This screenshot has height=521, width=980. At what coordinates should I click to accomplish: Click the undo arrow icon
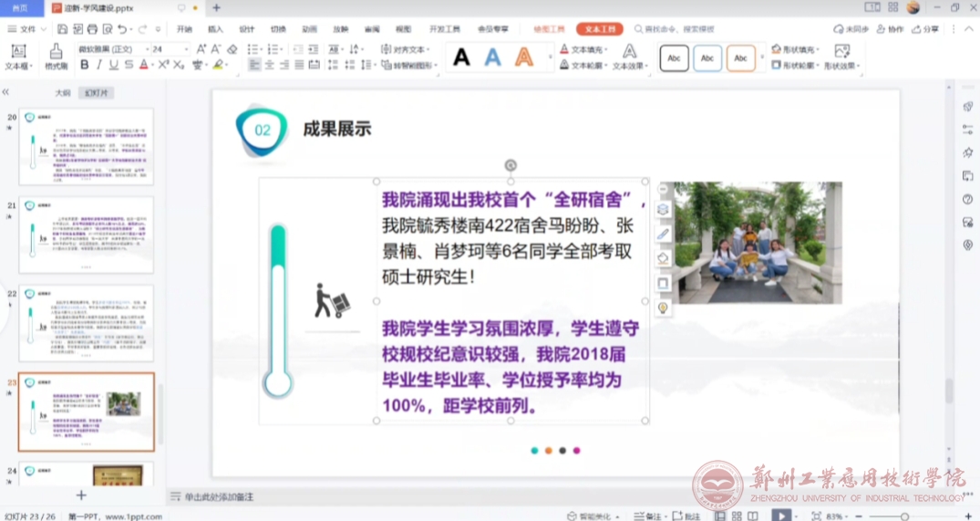click(121, 29)
